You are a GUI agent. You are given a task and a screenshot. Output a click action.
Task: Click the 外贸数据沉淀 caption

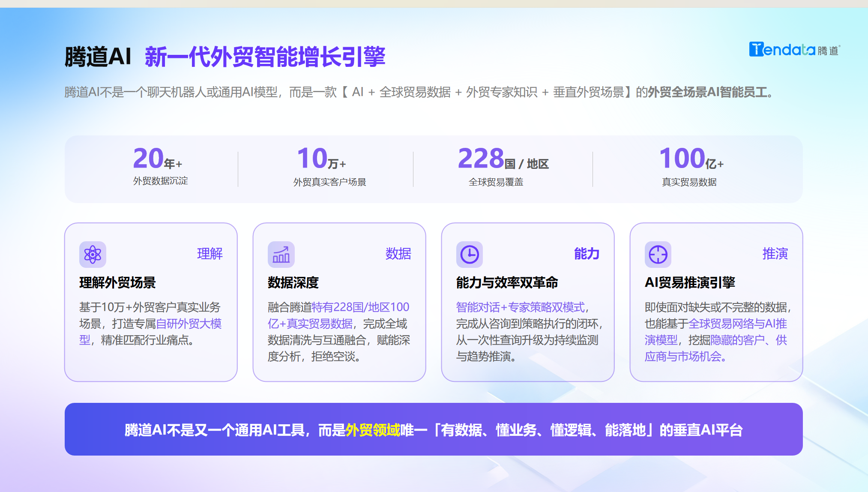[161, 181]
